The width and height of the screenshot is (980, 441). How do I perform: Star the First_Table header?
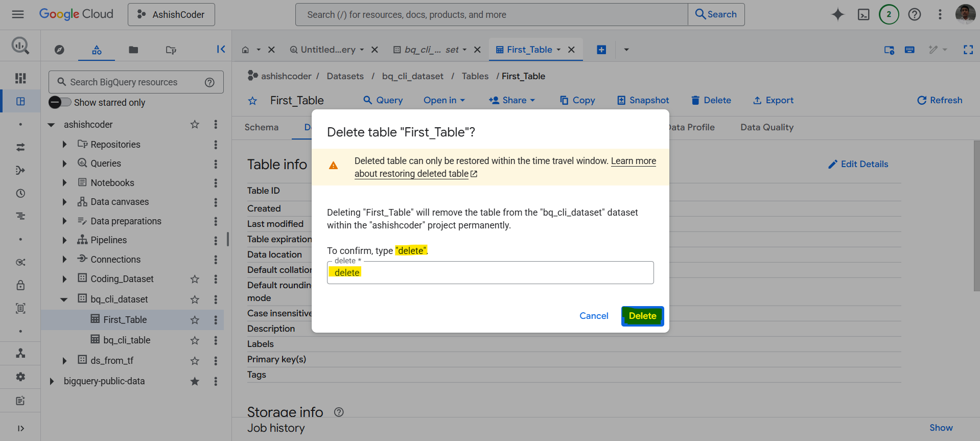252,101
